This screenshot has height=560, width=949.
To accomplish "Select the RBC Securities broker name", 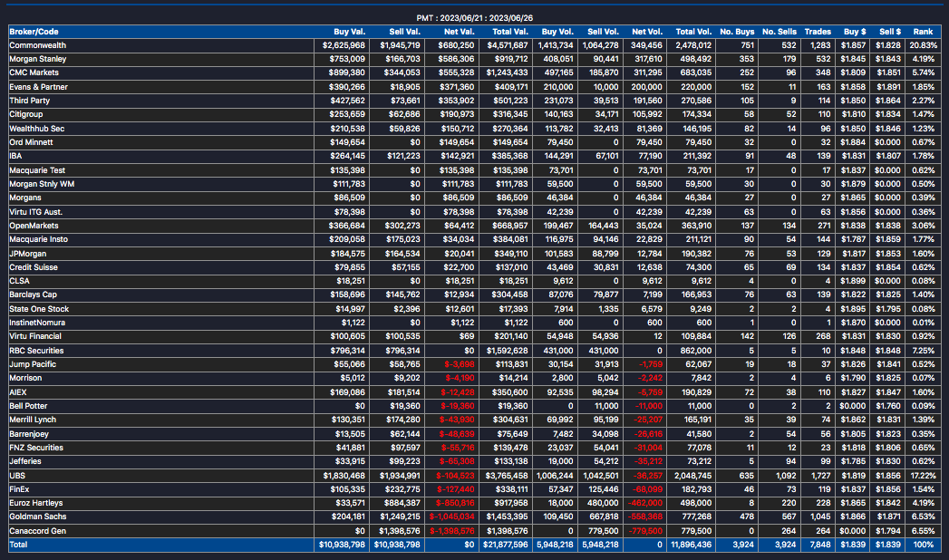I will point(36,351).
